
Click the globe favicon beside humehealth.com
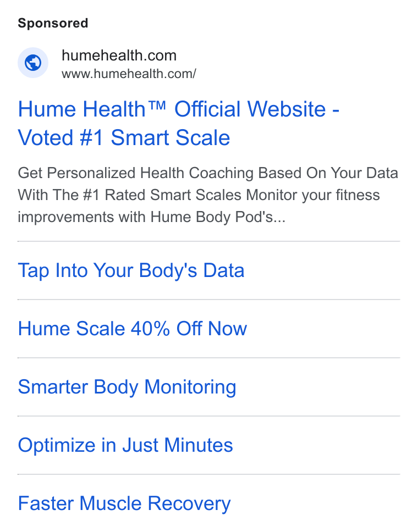point(33,63)
